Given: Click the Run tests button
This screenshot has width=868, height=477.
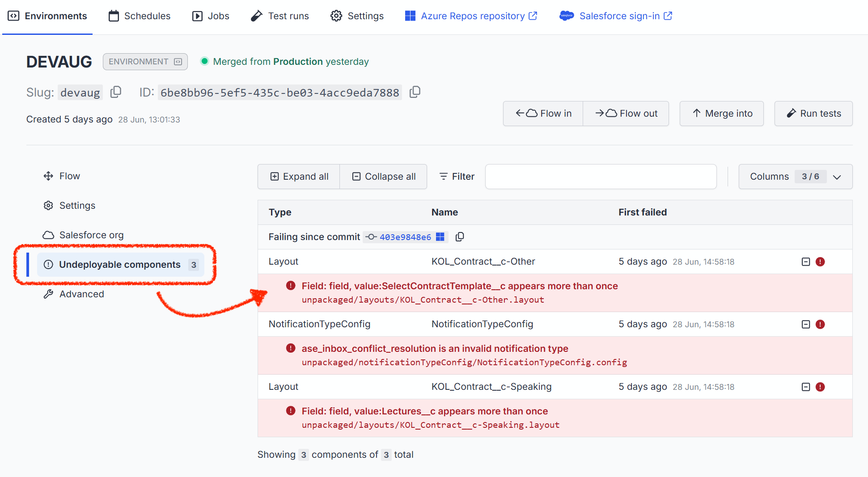Looking at the screenshot, I should (x=813, y=114).
